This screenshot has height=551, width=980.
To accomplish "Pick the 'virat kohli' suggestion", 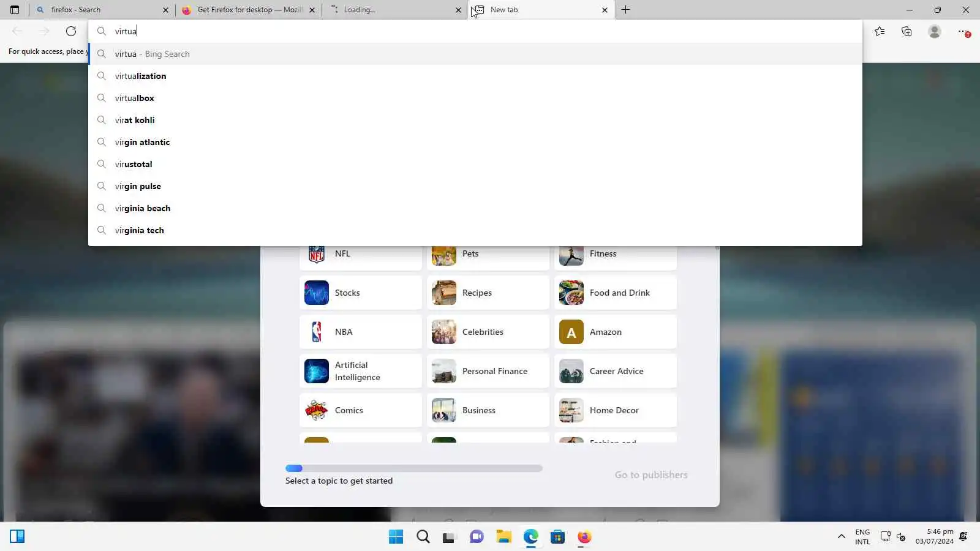I will click(475, 120).
